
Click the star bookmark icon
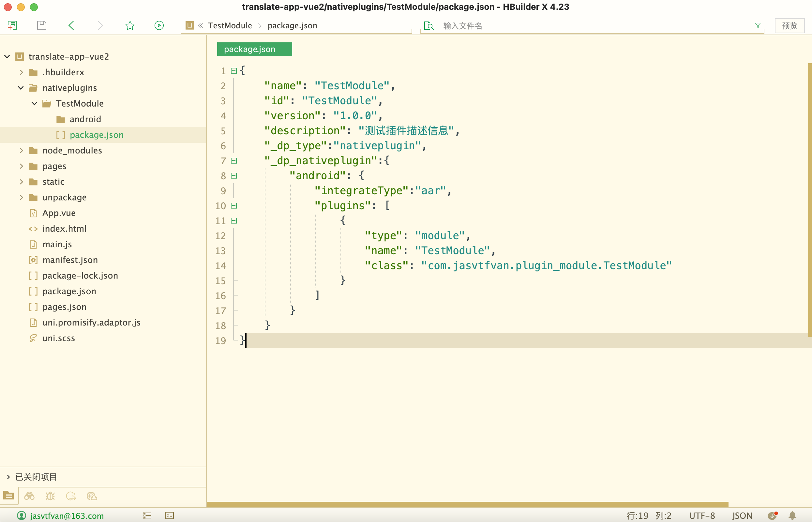click(130, 25)
